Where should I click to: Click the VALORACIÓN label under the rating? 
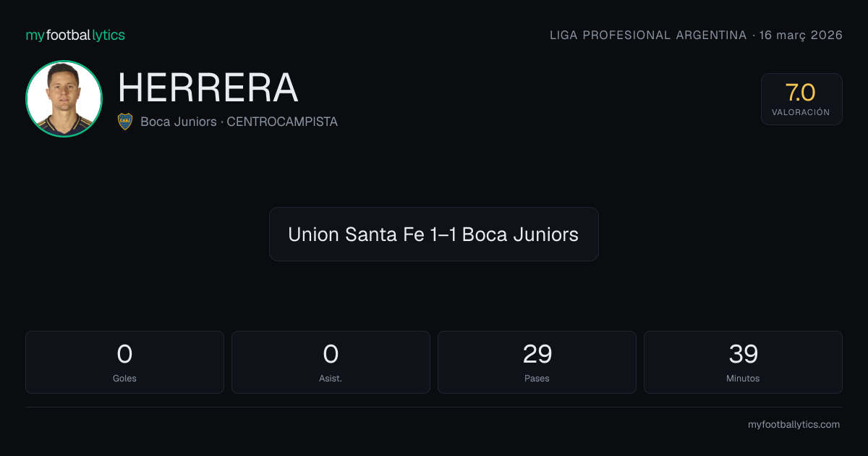pyautogui.click(x=801, y=113)
